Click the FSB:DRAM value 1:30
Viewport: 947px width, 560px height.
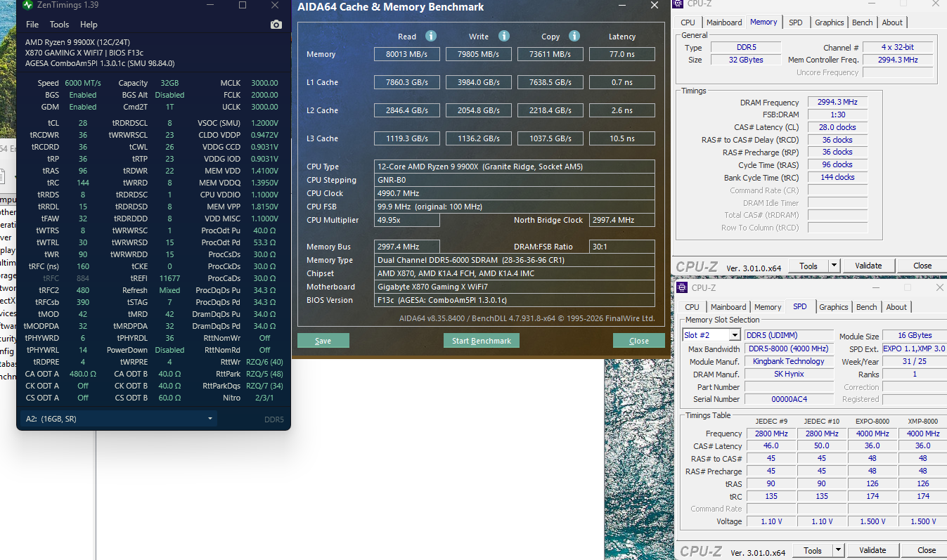tap(837, 115)
